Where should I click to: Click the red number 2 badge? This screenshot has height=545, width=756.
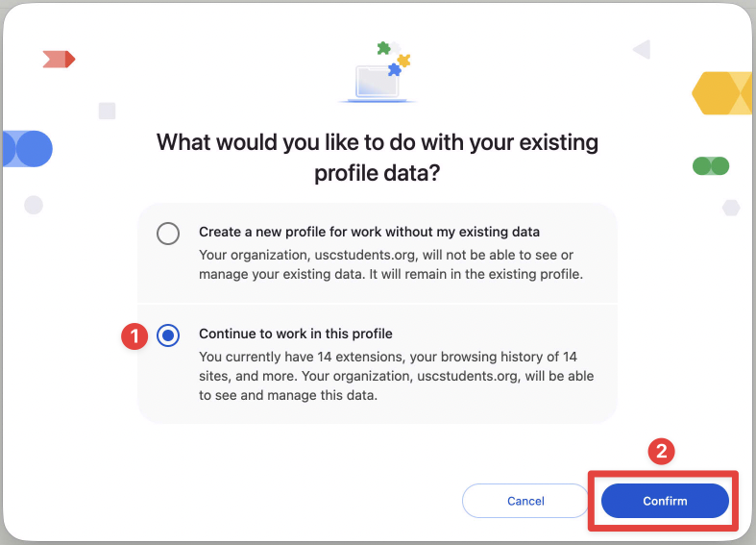[x=662, y=450]
